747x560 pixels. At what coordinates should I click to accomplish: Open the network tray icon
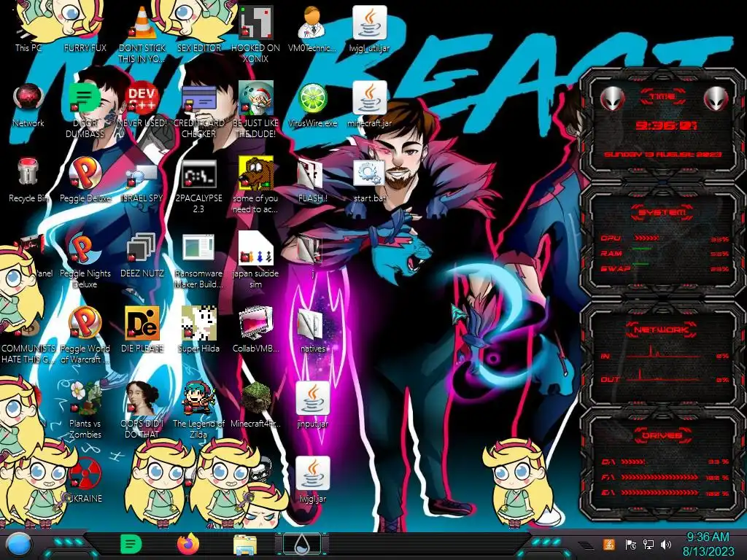coord(649,544)
